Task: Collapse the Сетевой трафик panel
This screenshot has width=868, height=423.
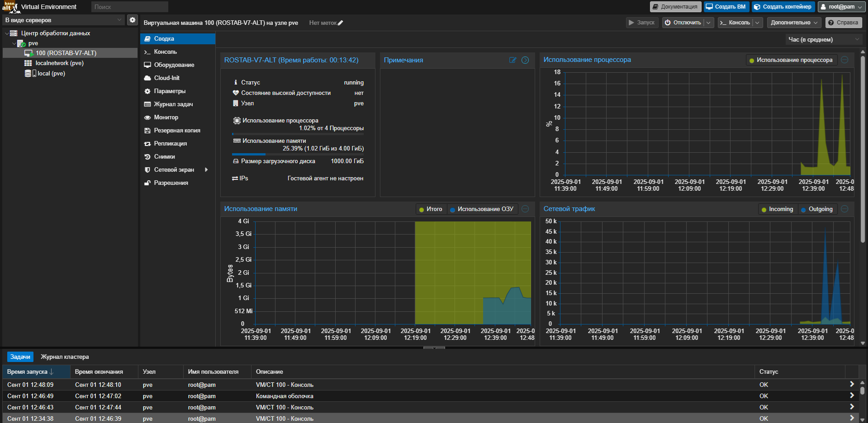Action: [844, 209]
